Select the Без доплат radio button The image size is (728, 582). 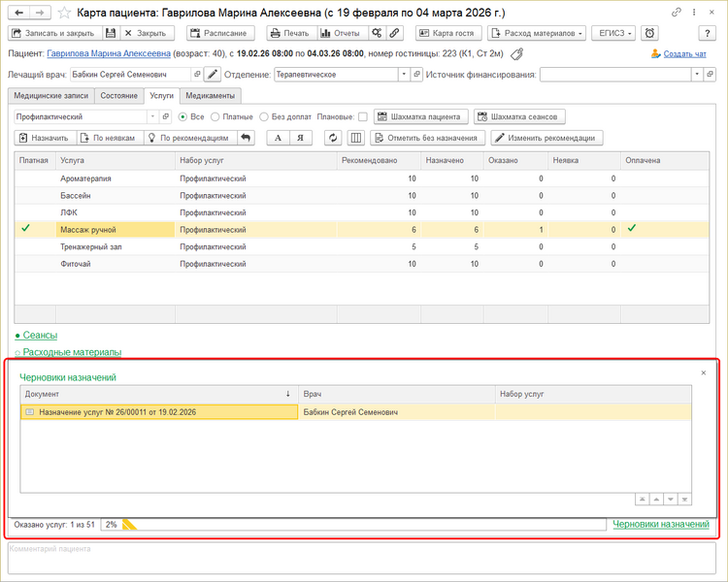pos(264,116)
